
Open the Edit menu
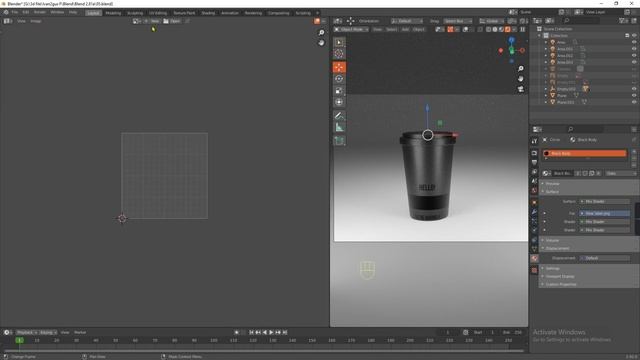[x=26, y=13]
